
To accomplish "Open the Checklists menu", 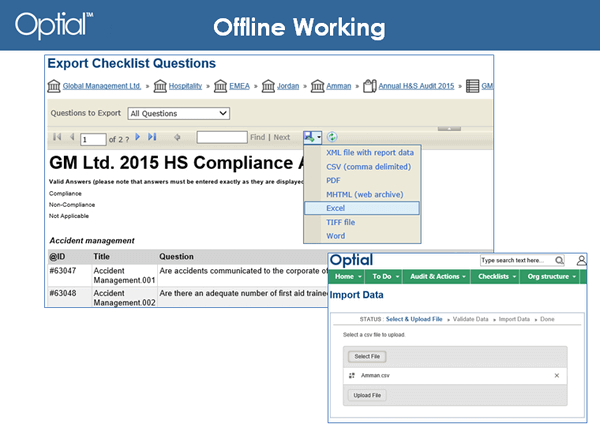I will [497, 276].
